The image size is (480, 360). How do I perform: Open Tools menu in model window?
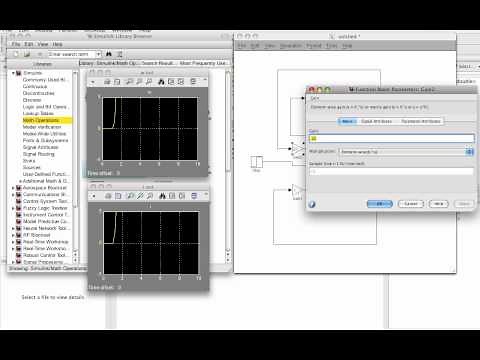pos(332,46)
